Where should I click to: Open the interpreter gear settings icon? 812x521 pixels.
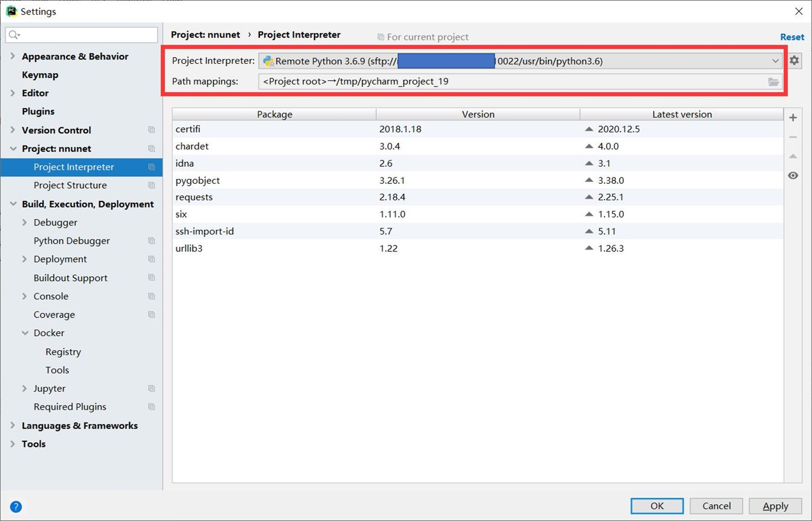pos(794,61)
